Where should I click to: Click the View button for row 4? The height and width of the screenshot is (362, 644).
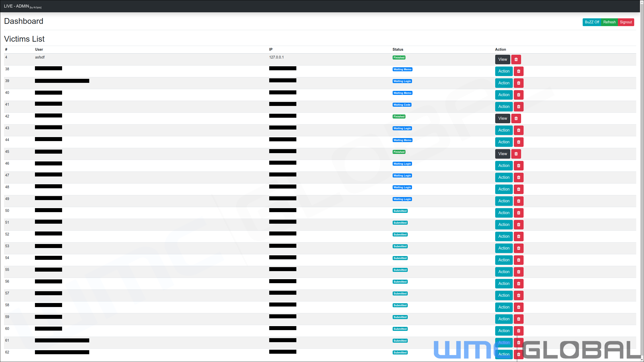click(x=502, y=59)
